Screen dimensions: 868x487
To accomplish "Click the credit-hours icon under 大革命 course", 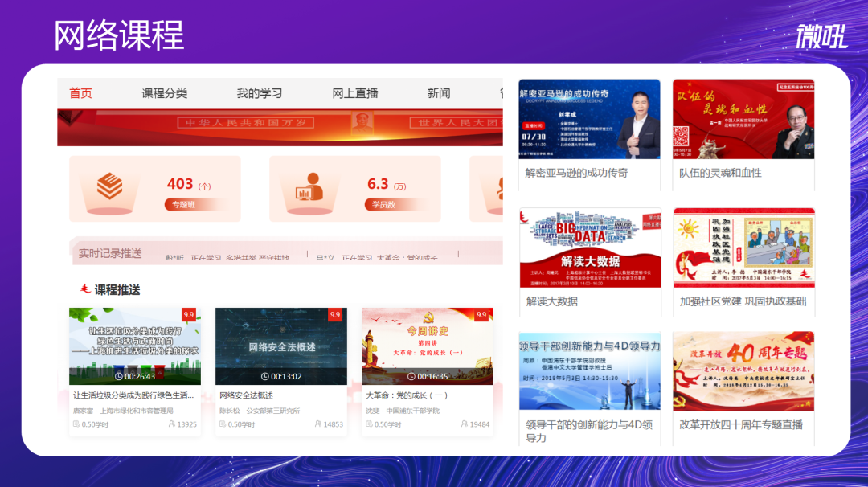I will [369, 424].
